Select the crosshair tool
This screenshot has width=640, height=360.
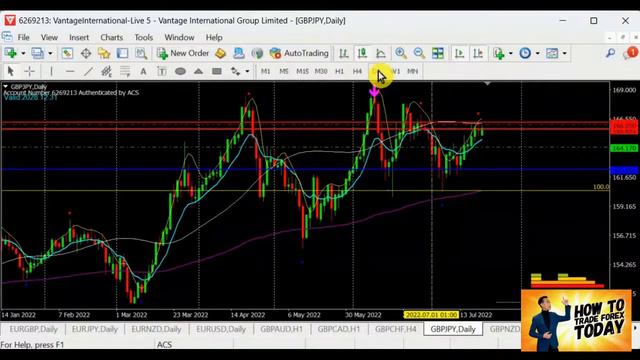pyautogui.click(x=29, y=71)
